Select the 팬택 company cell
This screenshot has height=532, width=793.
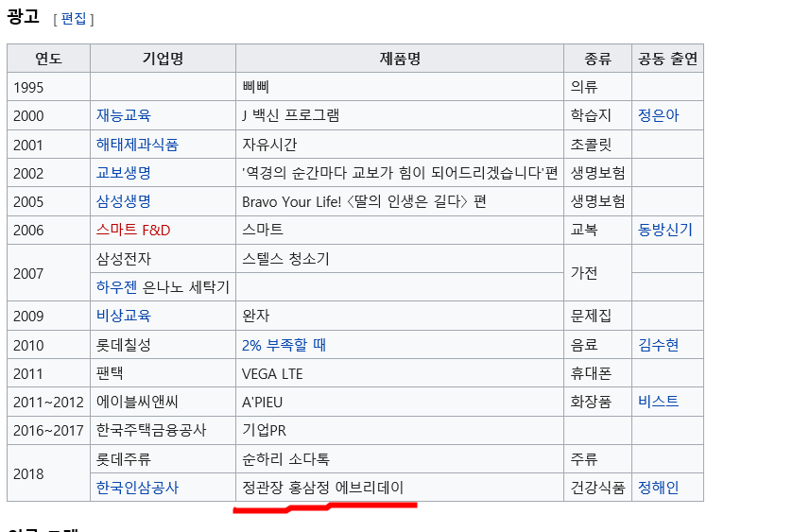163,373
